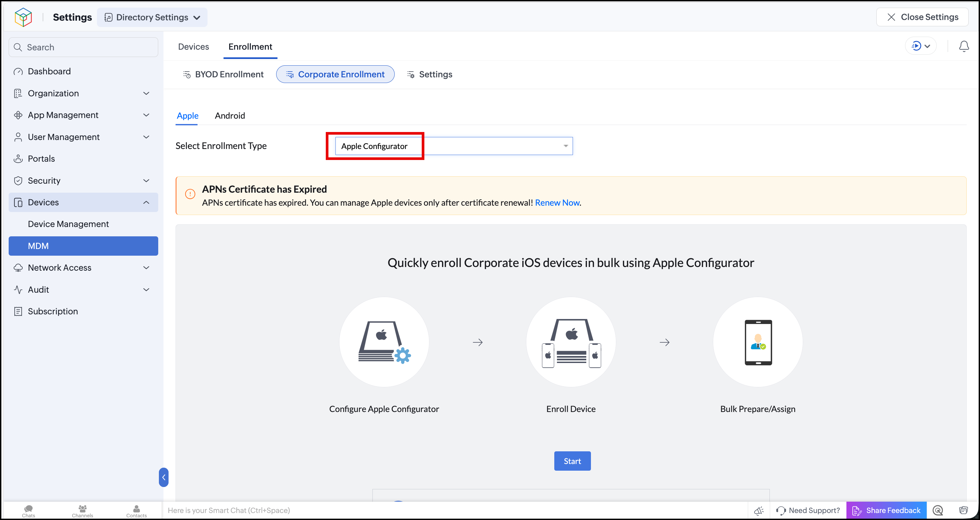
Task: Open the Select Enrollment Type dropdown
Action: [454, 146]
